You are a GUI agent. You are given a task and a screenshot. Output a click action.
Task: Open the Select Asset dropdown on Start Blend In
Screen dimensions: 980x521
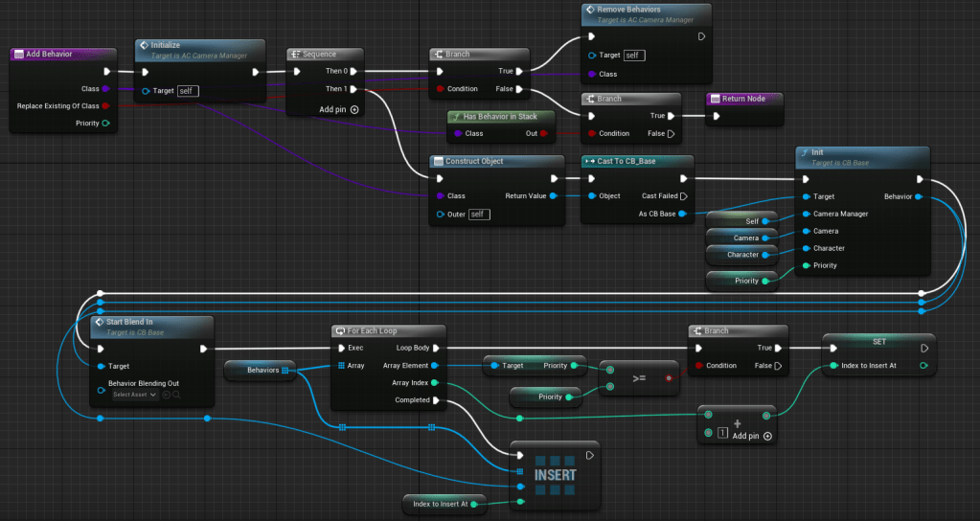(x=134, y=395)
